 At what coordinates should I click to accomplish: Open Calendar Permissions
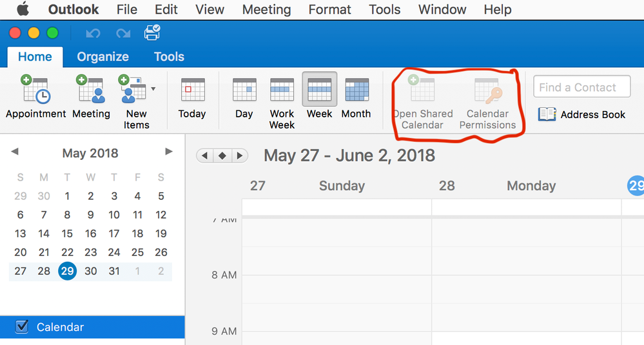tap(487, 103)
